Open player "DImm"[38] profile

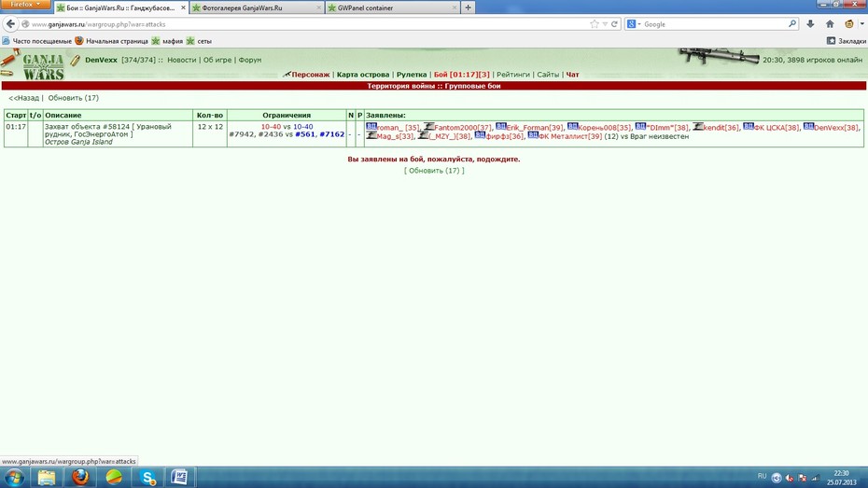point(667,128)
